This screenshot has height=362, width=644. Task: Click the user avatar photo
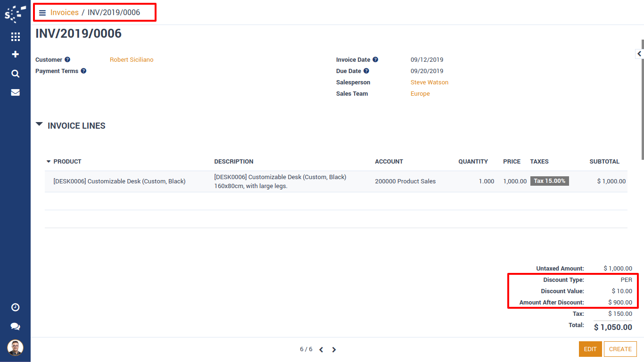coord(15,348)
